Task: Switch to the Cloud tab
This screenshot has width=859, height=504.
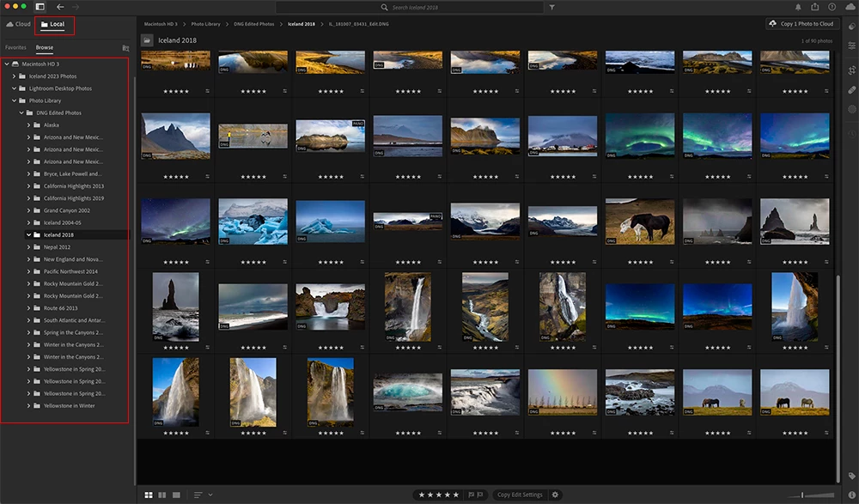Action: pyautogui.click(x=18, y=24)
